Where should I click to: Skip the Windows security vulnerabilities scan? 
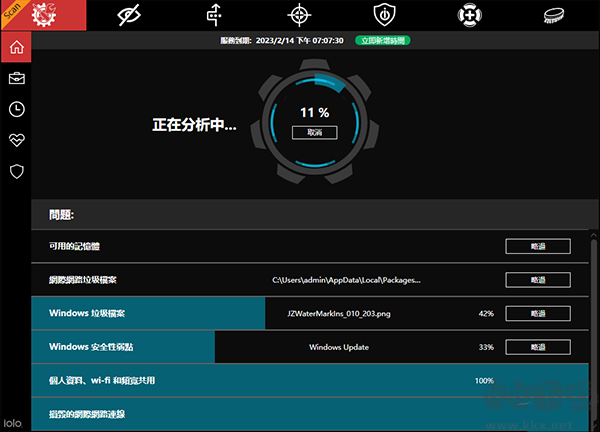coord(538,347)
